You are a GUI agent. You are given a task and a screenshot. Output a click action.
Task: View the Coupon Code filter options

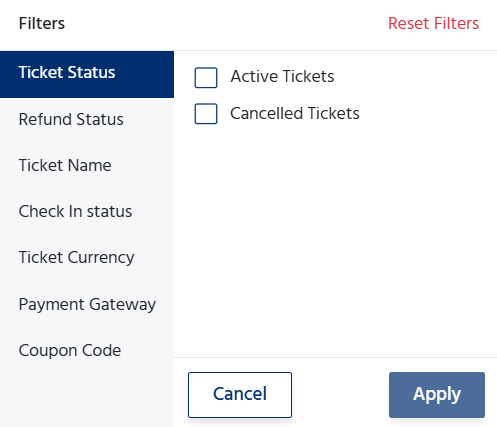point(87,350)
